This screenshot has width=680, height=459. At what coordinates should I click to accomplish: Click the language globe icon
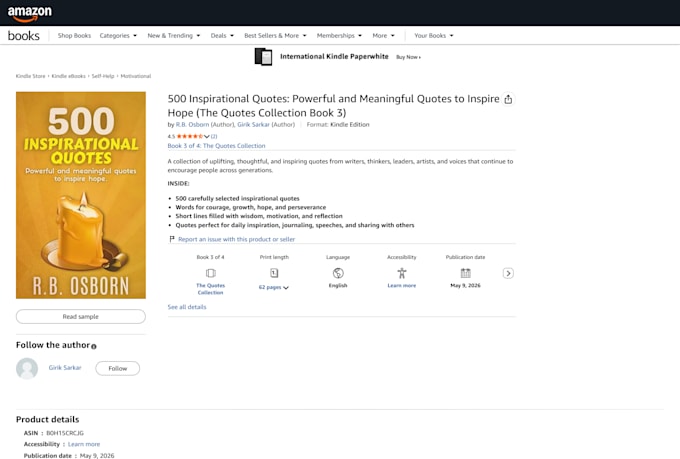[338, 273]
